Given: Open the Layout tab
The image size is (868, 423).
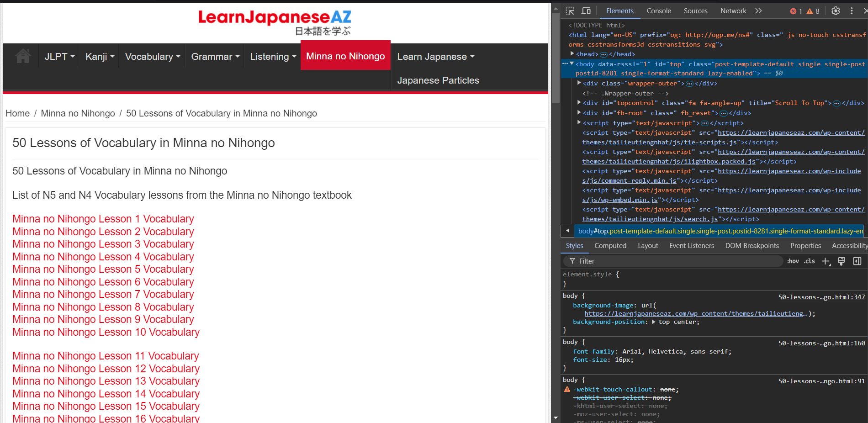Looking at the screenshot, I should click(x=648, y=246).
